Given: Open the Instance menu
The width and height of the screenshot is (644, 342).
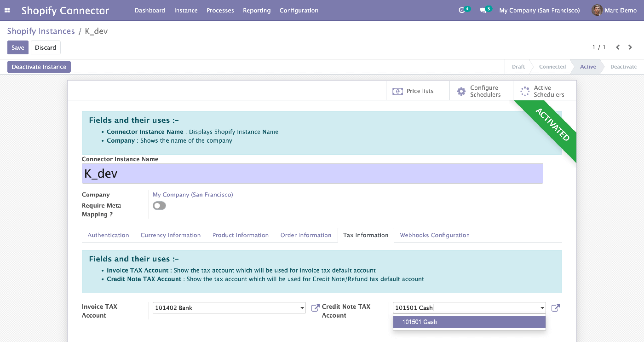Looking at the screenshot, I should (186, 10).
